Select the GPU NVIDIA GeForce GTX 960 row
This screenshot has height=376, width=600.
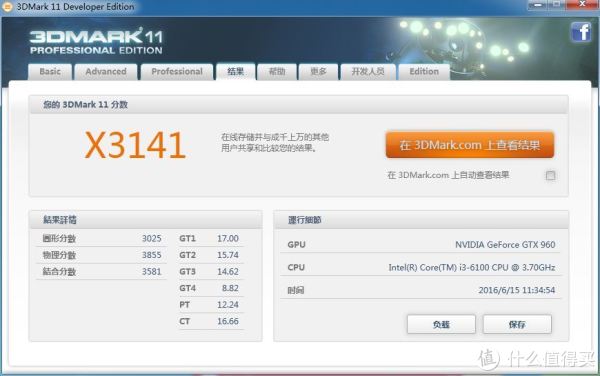coord(421,244)
